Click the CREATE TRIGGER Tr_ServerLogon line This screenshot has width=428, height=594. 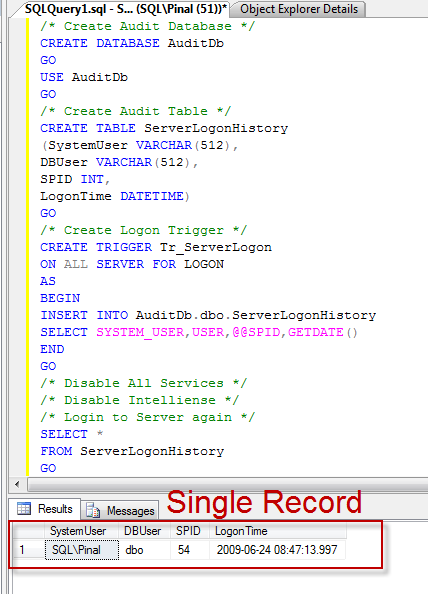156,247
